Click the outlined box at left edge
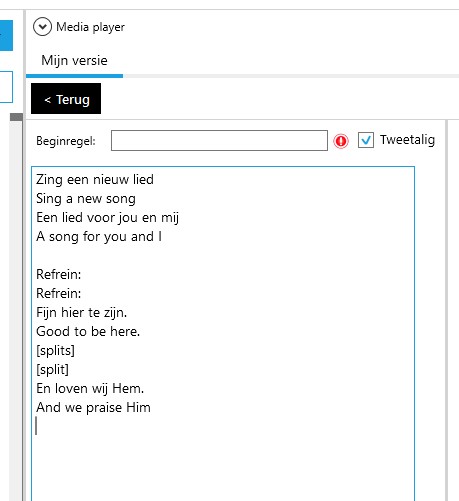The image size is (459, 501). [6, 87]
